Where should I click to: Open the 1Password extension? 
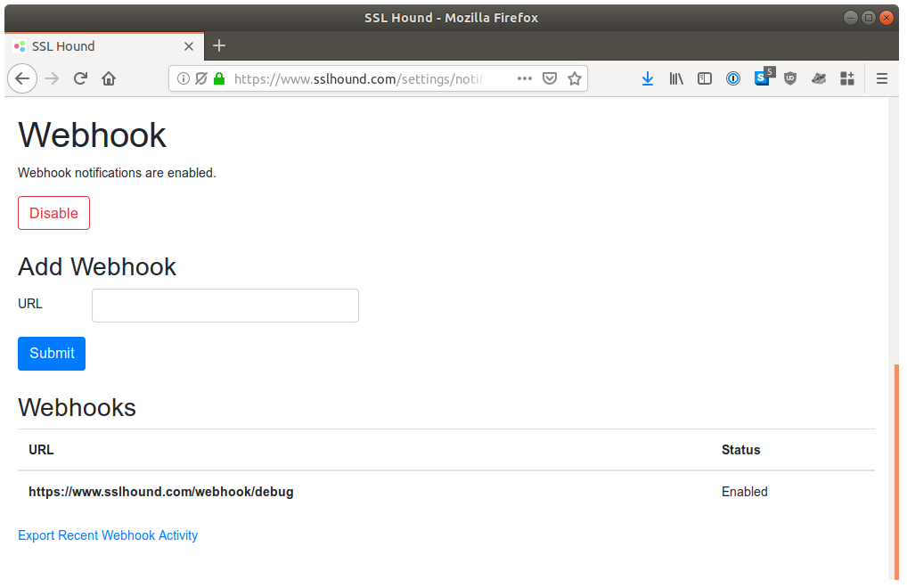click(733, 78)
